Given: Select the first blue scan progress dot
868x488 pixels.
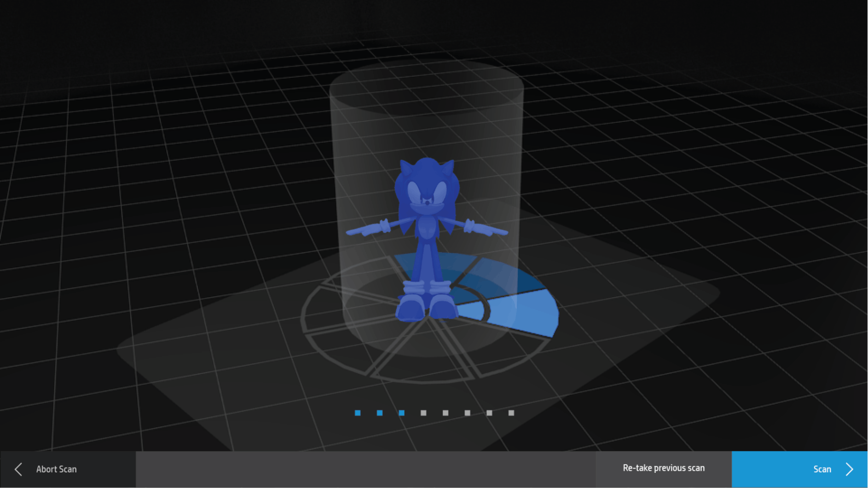Looking at the screenshot, I should pos(357,413).
